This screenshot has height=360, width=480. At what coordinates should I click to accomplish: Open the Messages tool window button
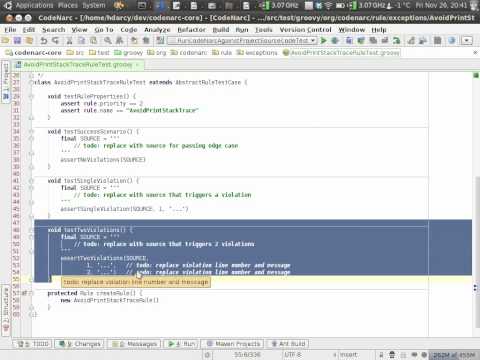click(x=134, y=344)
